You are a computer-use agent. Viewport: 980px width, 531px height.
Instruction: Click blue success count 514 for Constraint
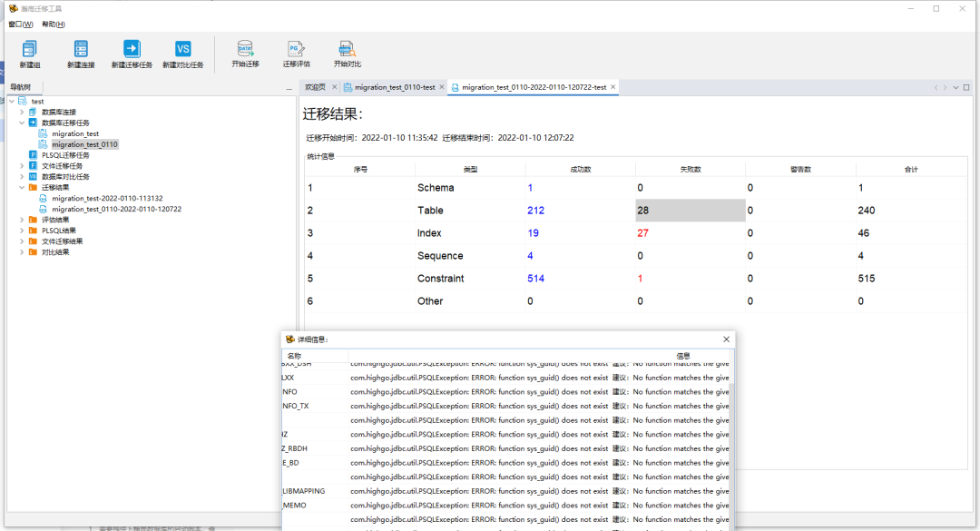click(x=535, y=279)
